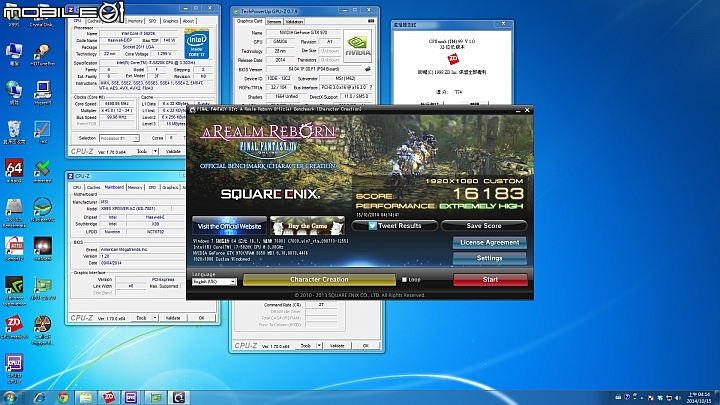This screenshot has width=720, height=405.
Task: Click the taskbar clock
Action: tap(698, 398)
